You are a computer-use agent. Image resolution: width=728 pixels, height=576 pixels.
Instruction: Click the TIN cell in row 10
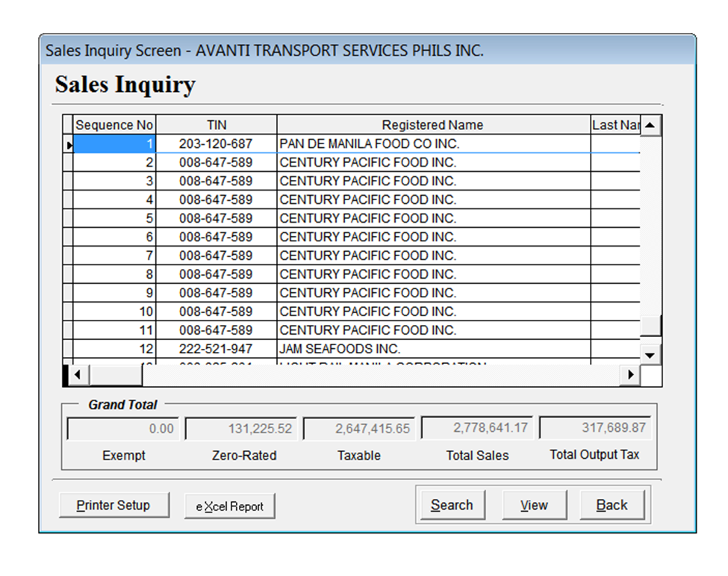217,312
